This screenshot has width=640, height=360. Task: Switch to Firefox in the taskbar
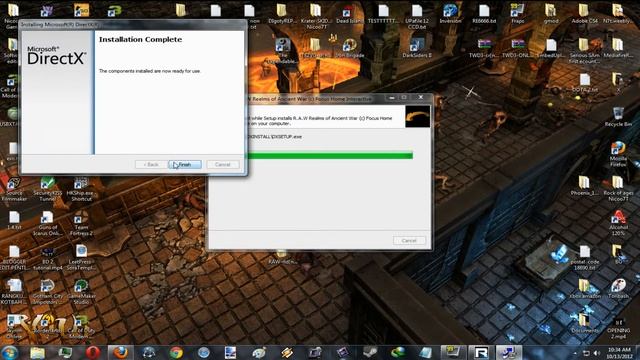point(121,353)
